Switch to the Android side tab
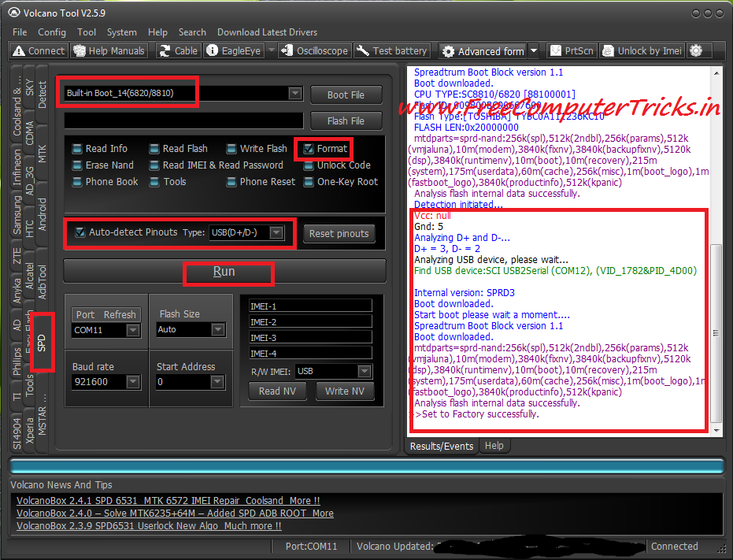The height and width of the screenshot is (560, 733). click(x=42, y=214)
